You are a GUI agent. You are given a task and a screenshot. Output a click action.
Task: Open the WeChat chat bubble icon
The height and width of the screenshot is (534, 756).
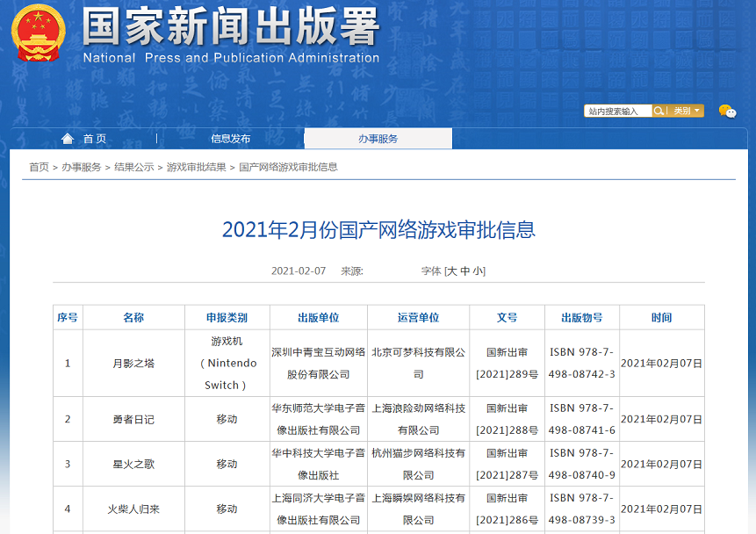coord(727,112)
